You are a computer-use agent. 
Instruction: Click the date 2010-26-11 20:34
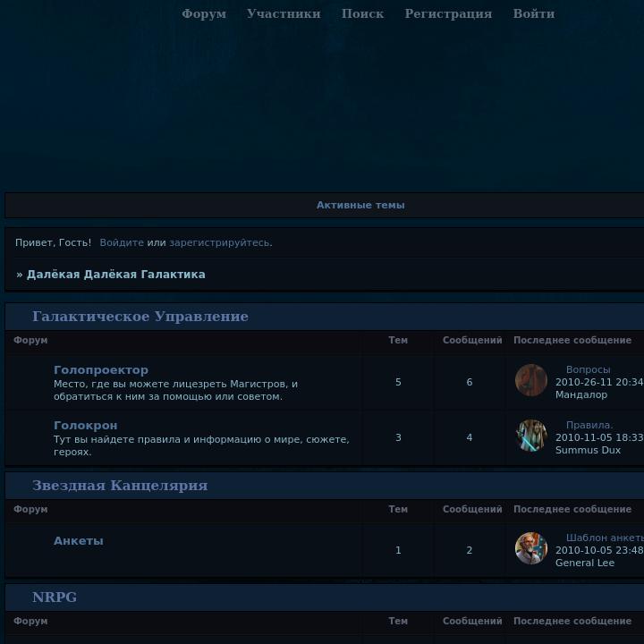click(599, 383)
